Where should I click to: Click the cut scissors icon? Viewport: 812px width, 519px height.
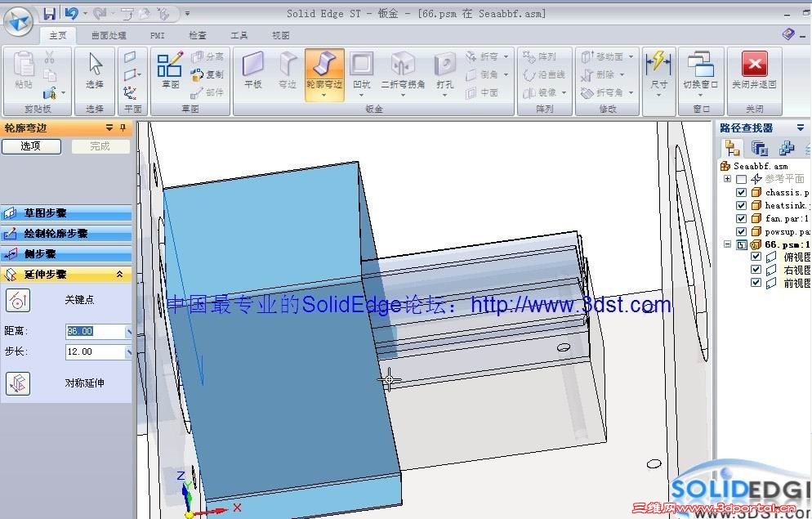click(x=49, y=56)
